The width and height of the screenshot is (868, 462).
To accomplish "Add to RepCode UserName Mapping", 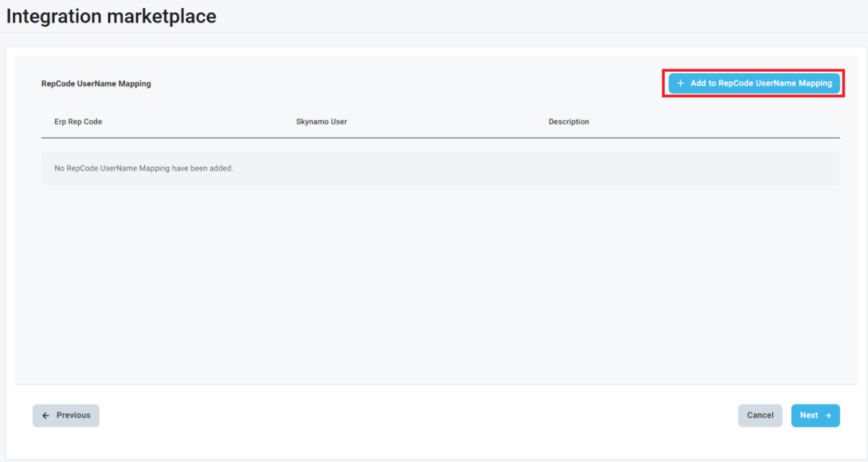I will pyautogui.click(x=754, y=84).
